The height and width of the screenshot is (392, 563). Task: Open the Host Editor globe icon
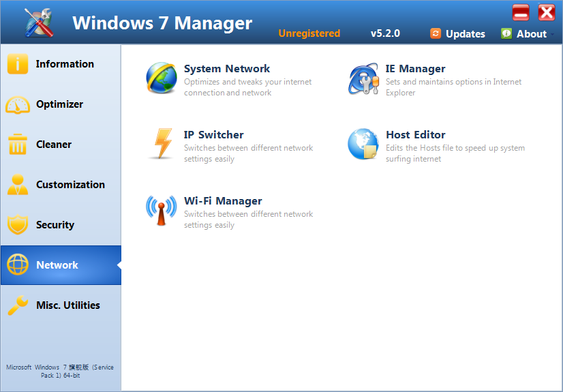[363, 144]
